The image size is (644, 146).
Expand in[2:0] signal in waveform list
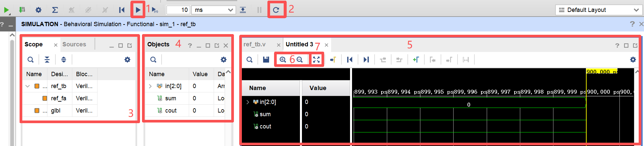click(248, 102)
